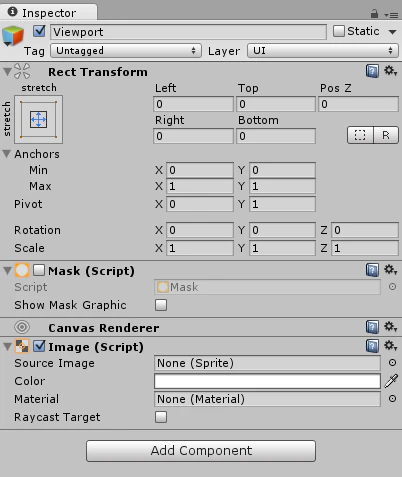
Task: Click the Pos Z value field
Action: click(358, 104)
